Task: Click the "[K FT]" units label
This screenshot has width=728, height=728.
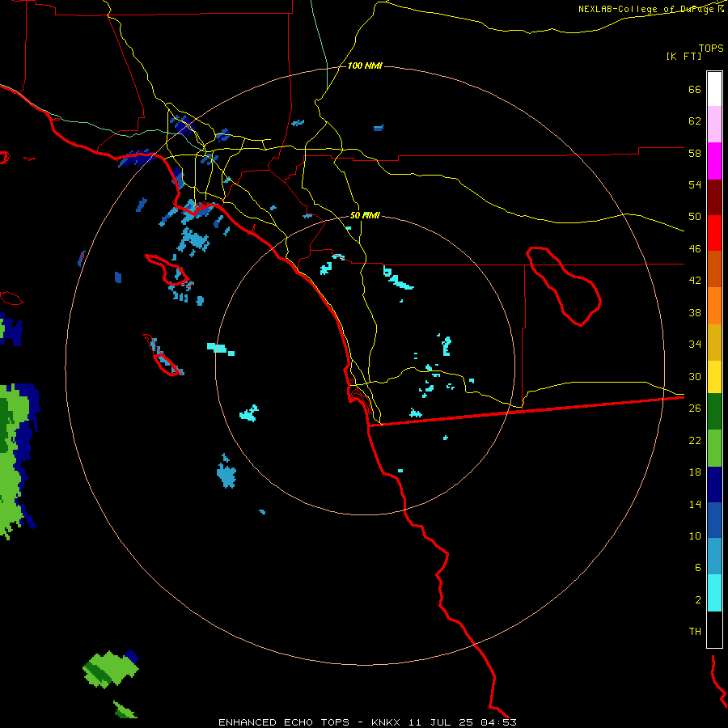Action: (x=684, y=56)
